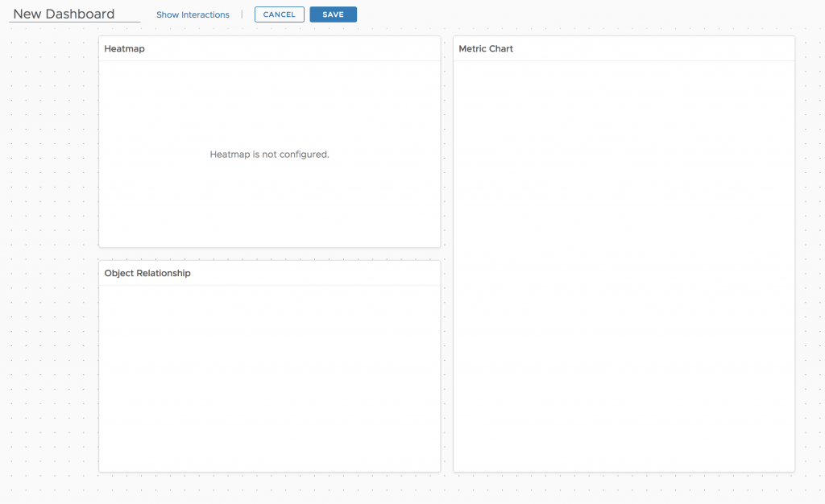Screen dimensions: 825x504
Task: Select the Heatmap widget title text
Action: pyautogui.click(x=124, y=49)
